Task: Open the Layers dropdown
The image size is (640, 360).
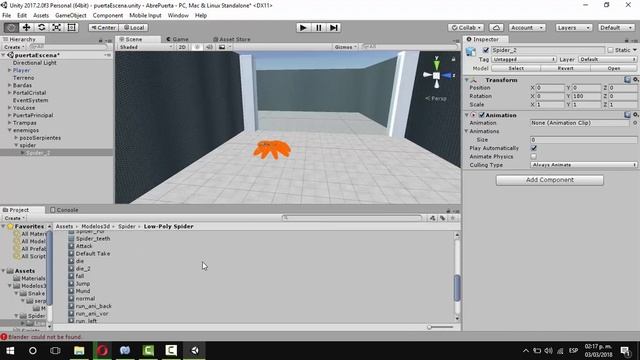Action: 573,27
